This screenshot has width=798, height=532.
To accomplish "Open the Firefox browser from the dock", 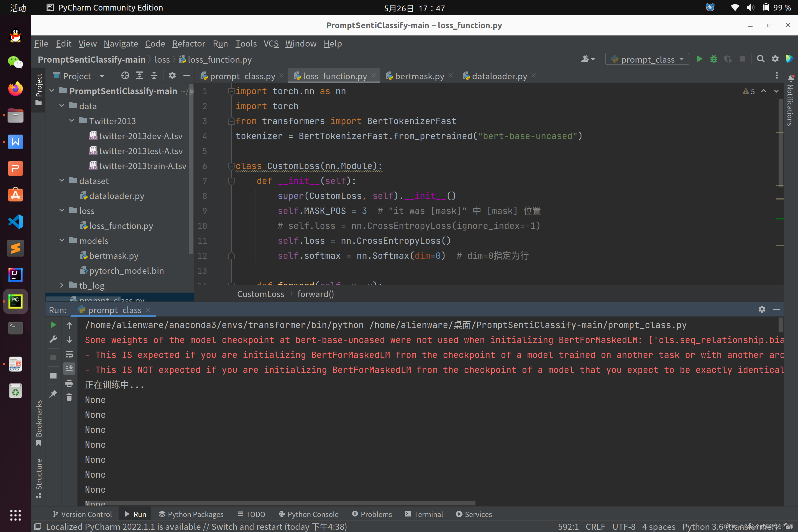I will (x=15, y=89).
